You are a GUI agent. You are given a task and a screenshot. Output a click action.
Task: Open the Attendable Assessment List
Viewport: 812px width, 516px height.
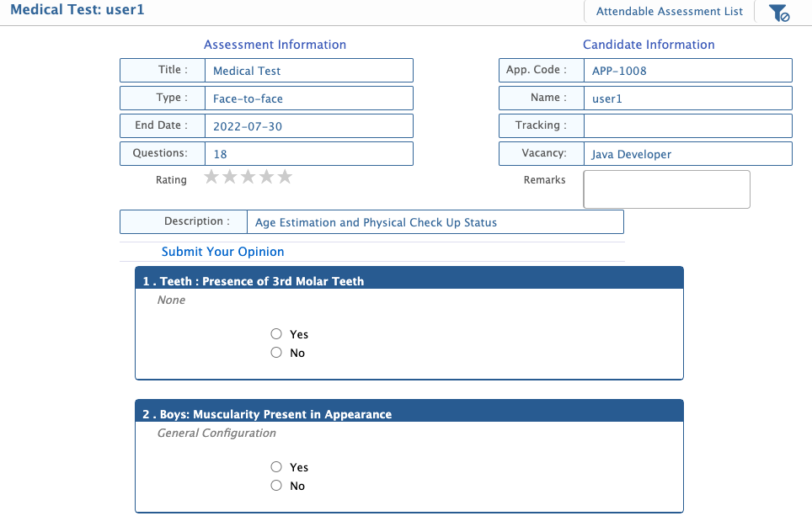(670, 12)
